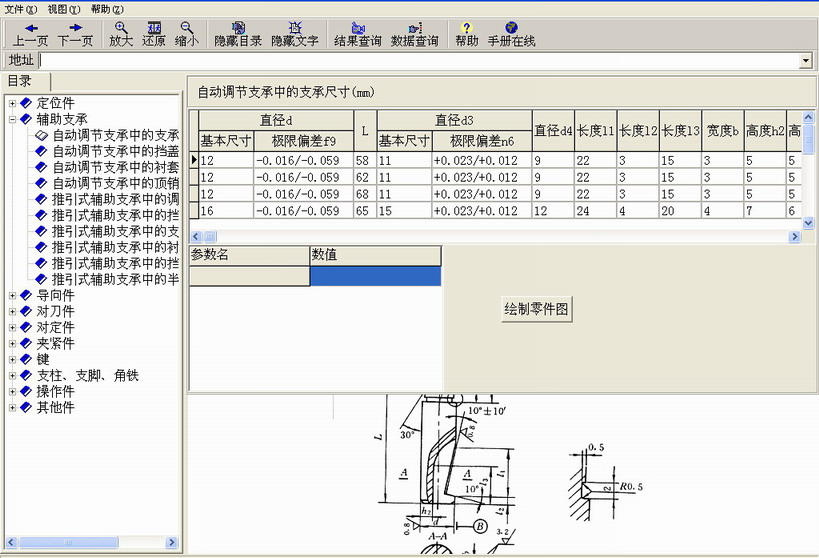Click the 夹紧件 book icon

click(x=26, y=343)
